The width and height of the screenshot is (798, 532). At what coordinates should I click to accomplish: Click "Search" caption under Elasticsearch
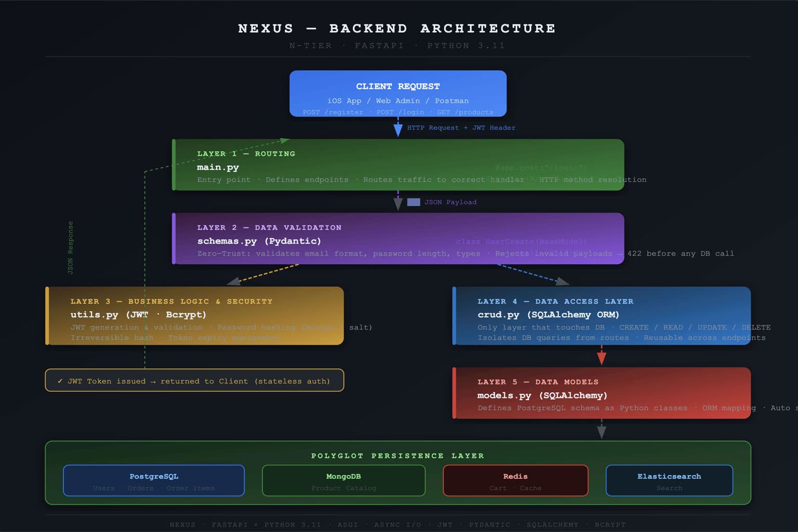669,488
